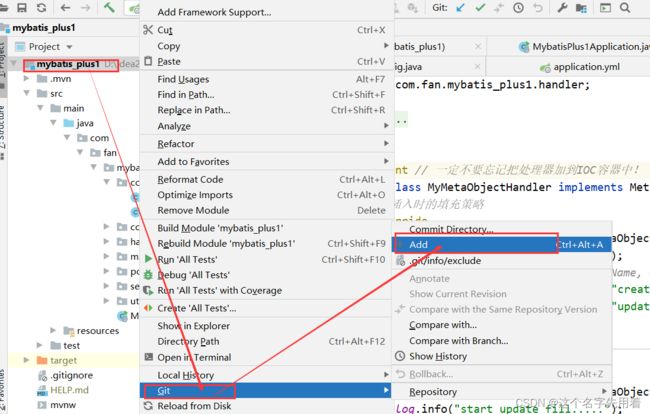650x414 pixels.
Task: Choose Remove Module menu item
Action: [267, 210]
